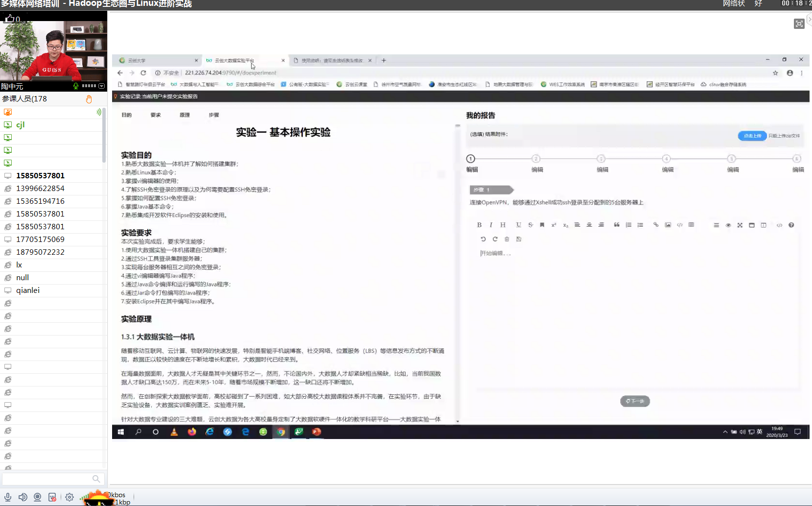The width and height of the screenshot is (812, 506).
Task: Open dropdown arrow beside presenter 陶中元
Action: 102,86
